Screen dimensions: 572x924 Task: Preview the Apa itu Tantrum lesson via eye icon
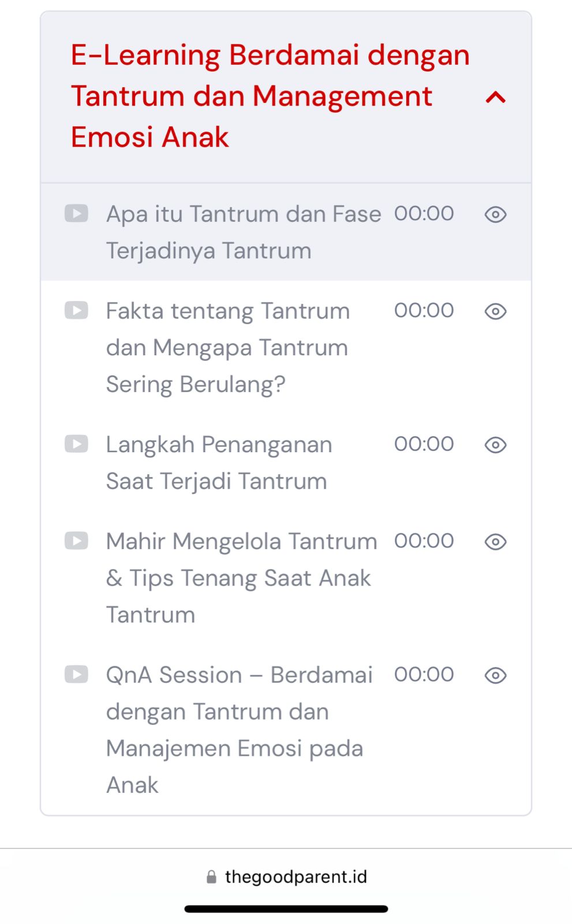pos(495,215)
